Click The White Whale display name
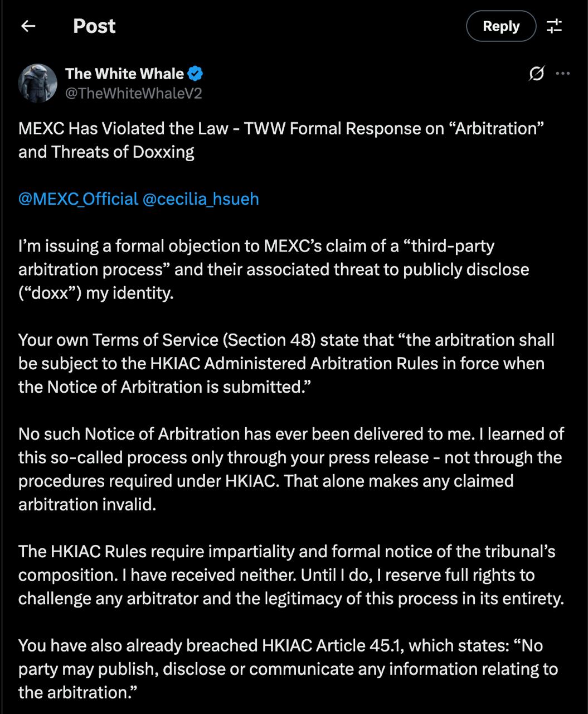588x714 pixels. tap(124, 74)
